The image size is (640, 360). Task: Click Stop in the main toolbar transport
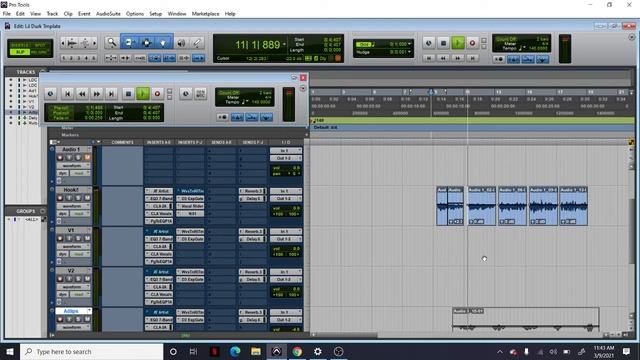[x=443, y=43]
